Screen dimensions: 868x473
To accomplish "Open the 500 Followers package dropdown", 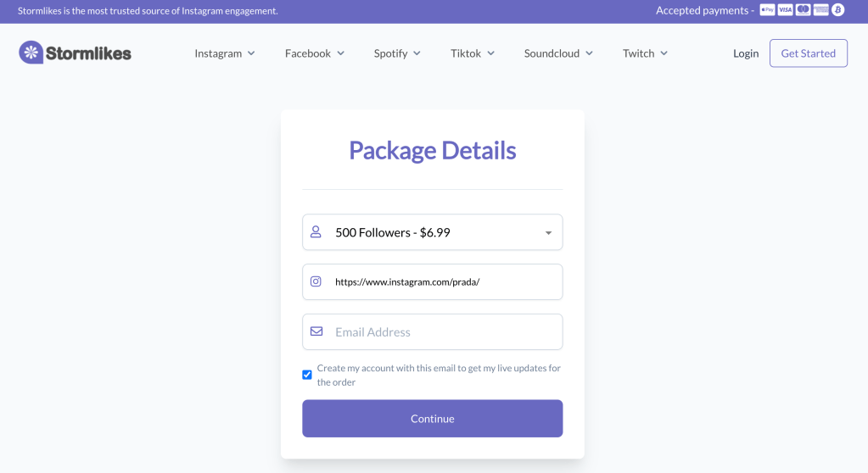I will 432,232.
